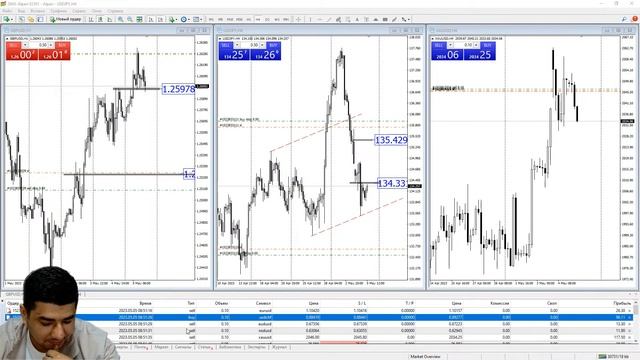The height and width of the screenshot is (360, 640).
Task: Switch to the Журнал terminal tab
Action: [280, 347]
